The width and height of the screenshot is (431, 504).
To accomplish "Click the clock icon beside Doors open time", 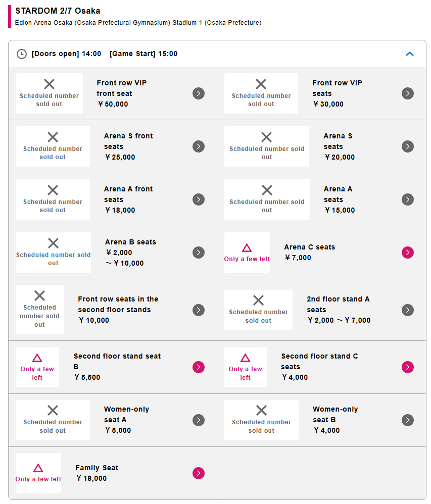I will 22,54.
